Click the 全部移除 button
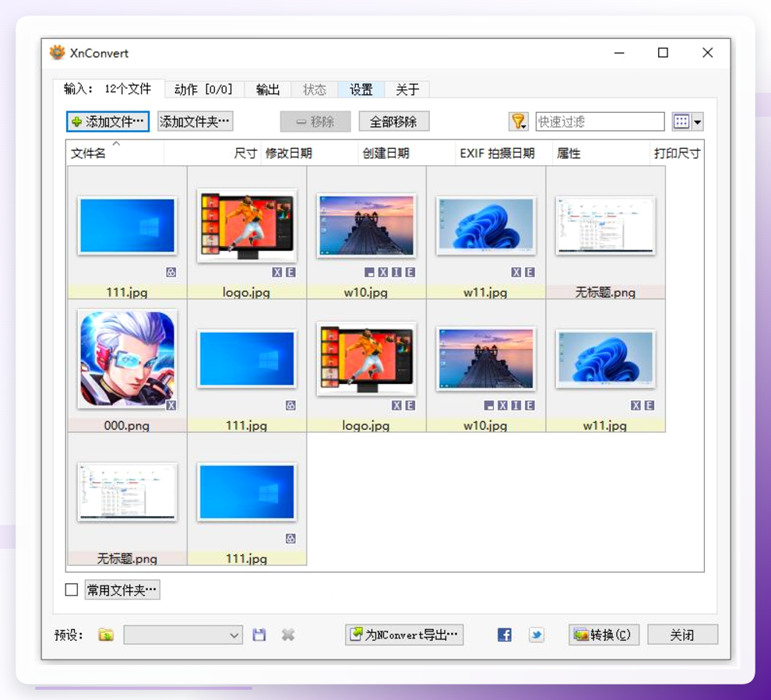Viewport: 771px width, 700px height. point(394,121)
